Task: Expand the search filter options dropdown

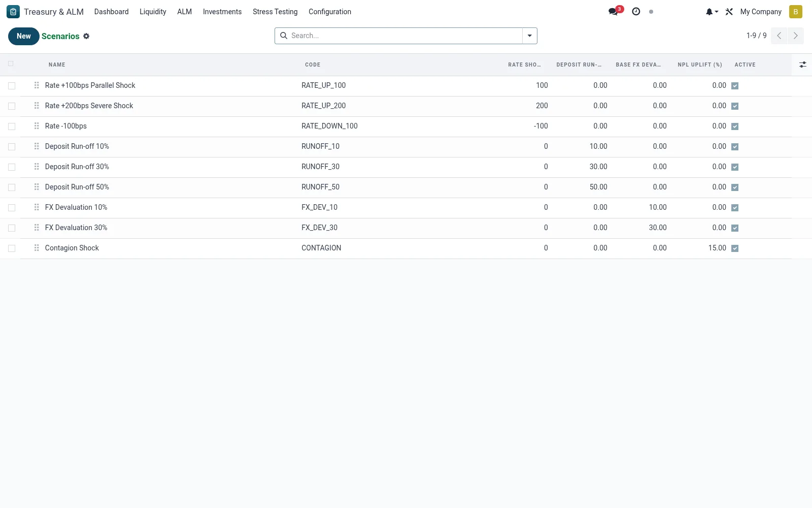Action: point(529,36)
